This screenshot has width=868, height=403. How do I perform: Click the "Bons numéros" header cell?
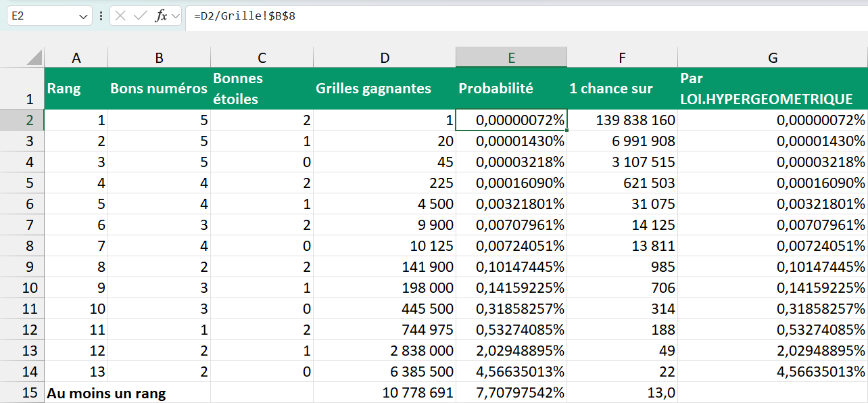pyautogui.click(x=160, y=89)
